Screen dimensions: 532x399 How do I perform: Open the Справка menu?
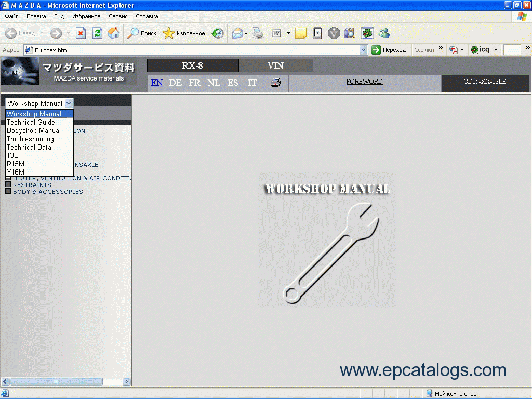(x=147, y=16)
